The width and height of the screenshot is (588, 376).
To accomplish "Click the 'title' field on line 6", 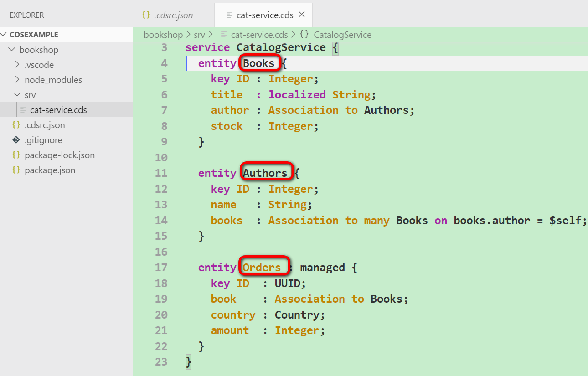I will tap(227, 95).
